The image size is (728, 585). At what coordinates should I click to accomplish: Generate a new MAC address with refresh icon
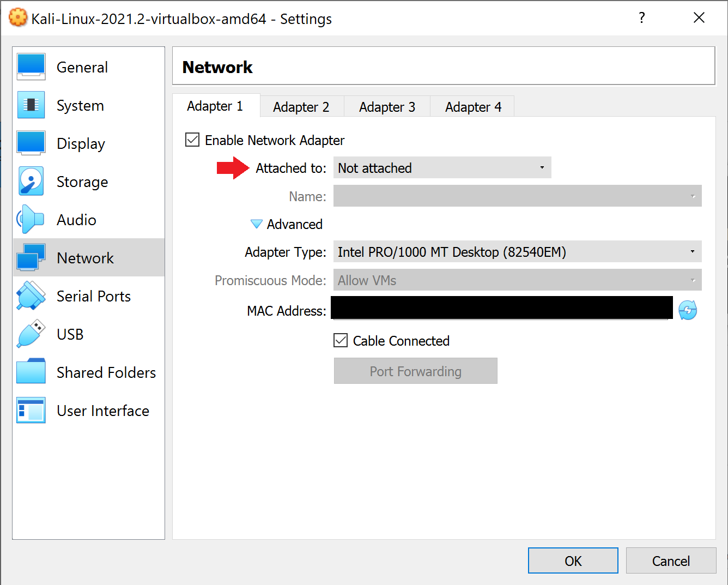coord(688,310)
